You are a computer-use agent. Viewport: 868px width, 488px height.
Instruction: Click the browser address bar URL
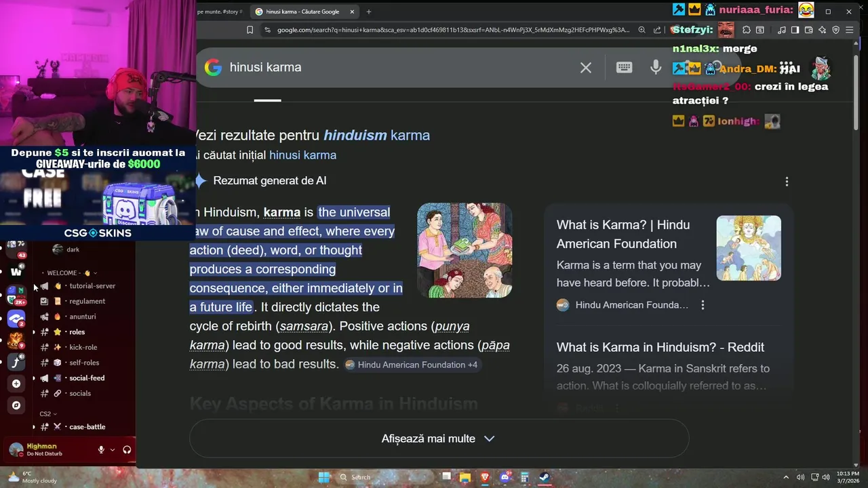(x=453, y=30)
